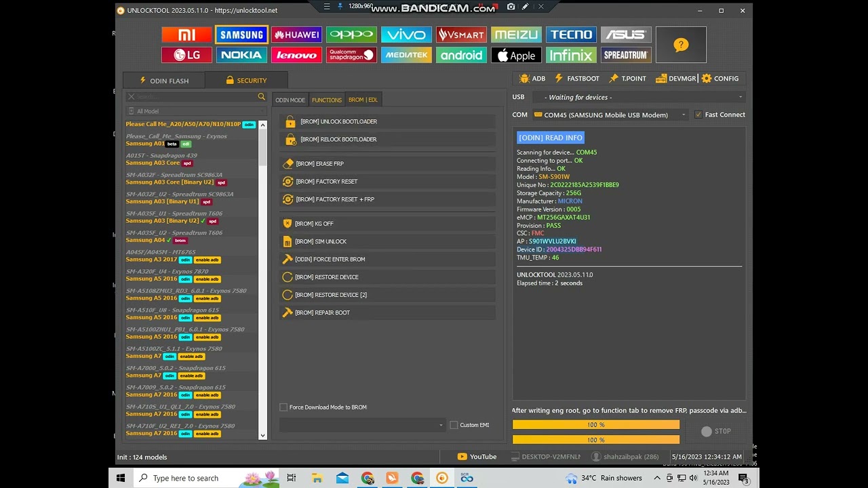
Task: Run ODIN Force Enter BROM
Action: coord(387,259)
